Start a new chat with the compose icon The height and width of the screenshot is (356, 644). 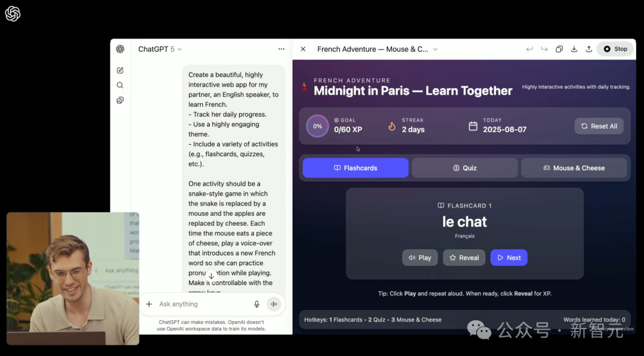point(120,70)
